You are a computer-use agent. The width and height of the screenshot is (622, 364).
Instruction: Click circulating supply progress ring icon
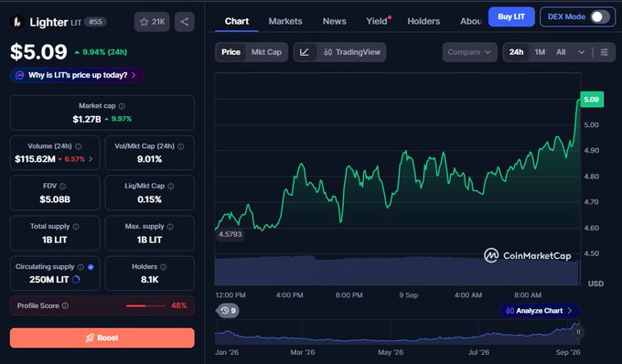(x=76, y=280)
